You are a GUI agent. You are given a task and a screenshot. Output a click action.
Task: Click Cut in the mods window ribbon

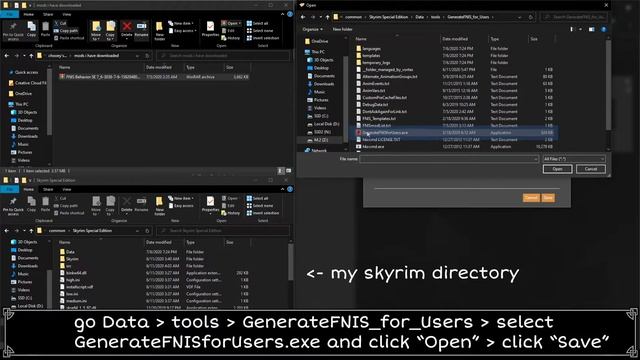(x=60, y=23)
